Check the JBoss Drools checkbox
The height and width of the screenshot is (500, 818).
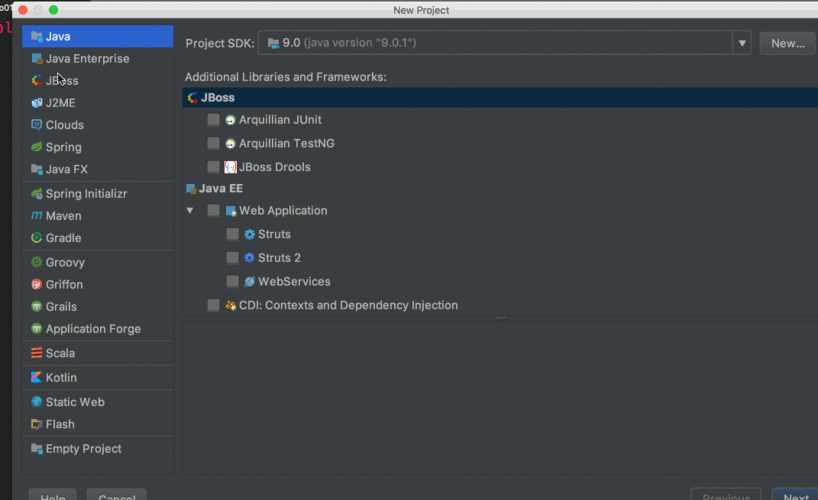click(213, 166)
